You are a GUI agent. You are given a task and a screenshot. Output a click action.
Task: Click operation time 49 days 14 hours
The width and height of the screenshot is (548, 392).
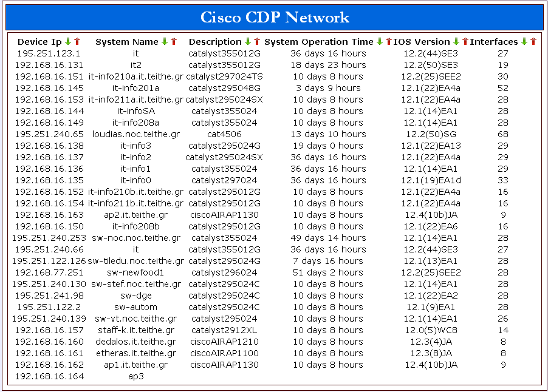click(328, 238)
